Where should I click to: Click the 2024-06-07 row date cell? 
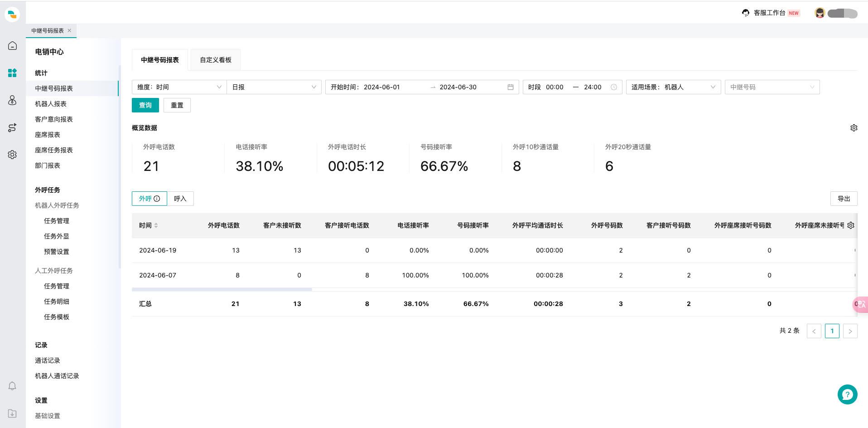pyautogui.click(x=158, y=275)
